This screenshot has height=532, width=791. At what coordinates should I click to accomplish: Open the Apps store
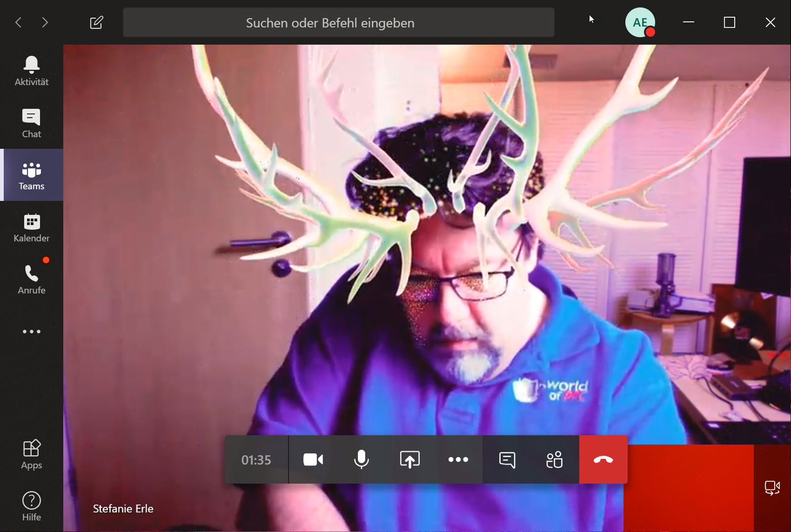tap(31, 454)
